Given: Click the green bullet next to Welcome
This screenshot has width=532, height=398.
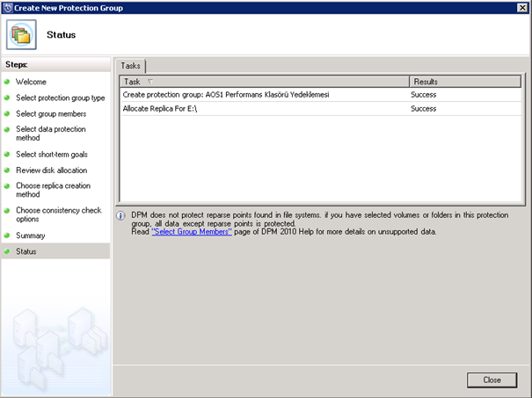Looking at the screenshot, I should click(x=7, y=82).
